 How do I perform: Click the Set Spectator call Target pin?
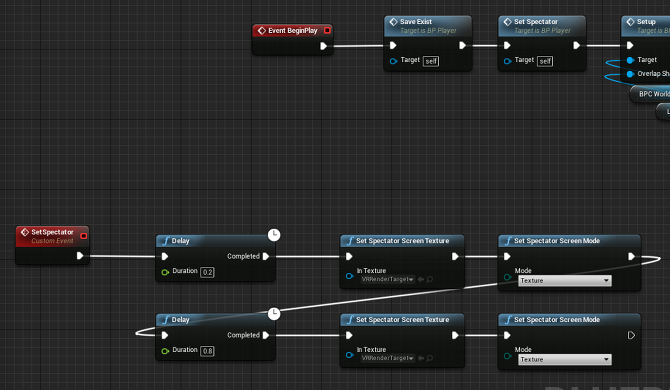(x=507, y=61)
